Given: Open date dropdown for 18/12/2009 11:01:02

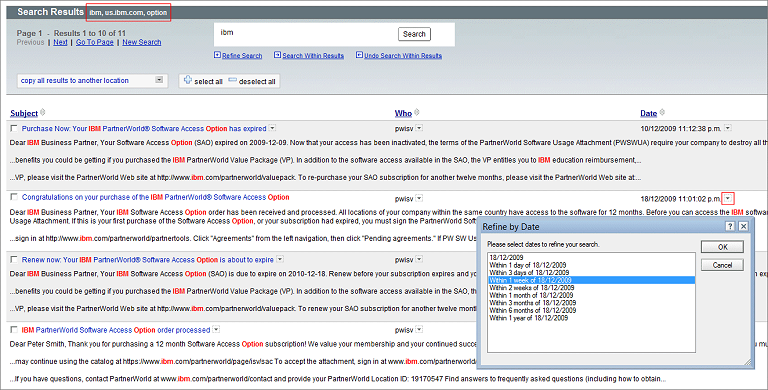Looking at the screenshot, I should click(728, 198).
